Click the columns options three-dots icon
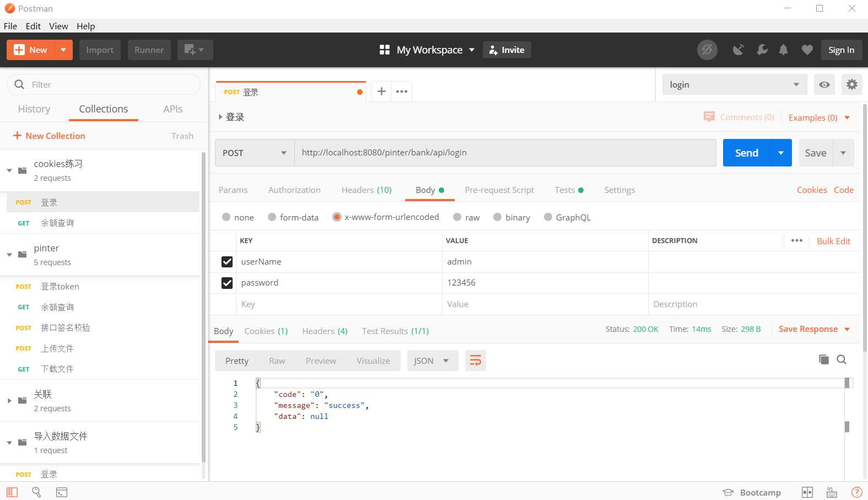This screenshot has width=868, height=500. tap(797, 240)
